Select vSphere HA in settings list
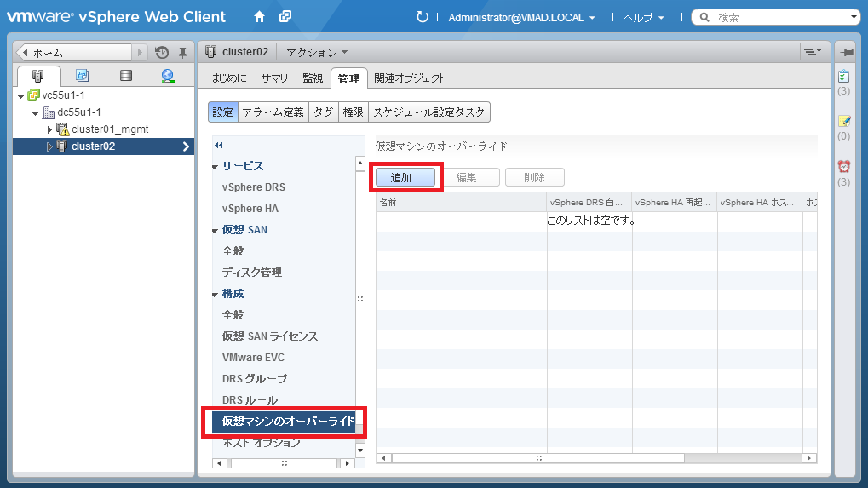The width and height of the screenshot is (868, 488). point(250,209)
